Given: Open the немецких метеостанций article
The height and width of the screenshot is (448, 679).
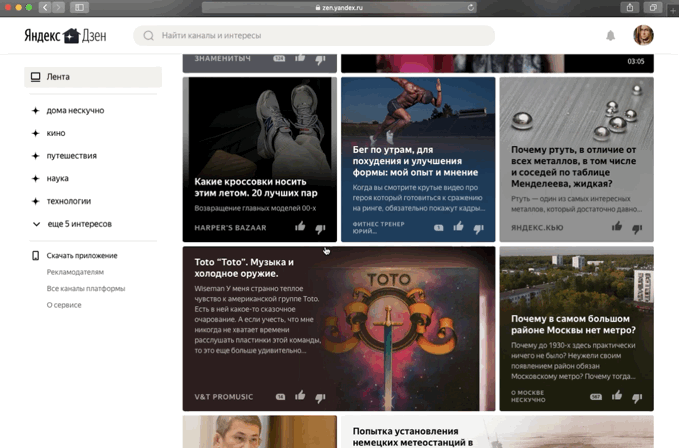Looking at the screenshot, I should (498, 432).
